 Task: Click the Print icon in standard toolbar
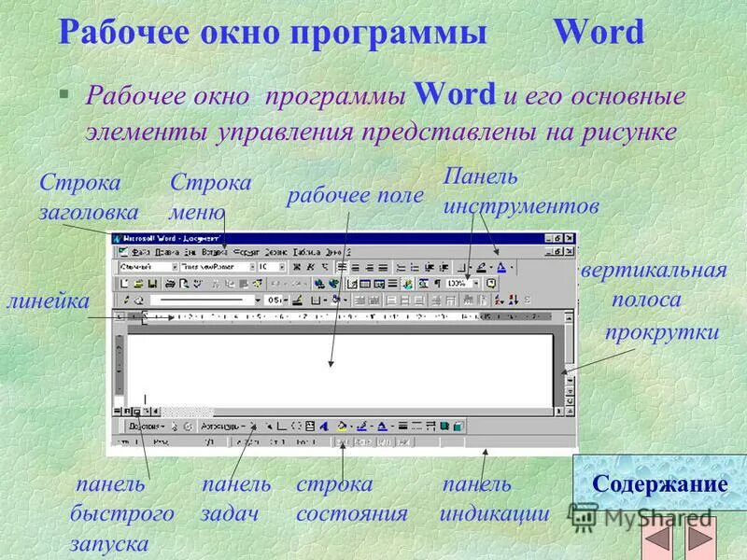(170, 284)
